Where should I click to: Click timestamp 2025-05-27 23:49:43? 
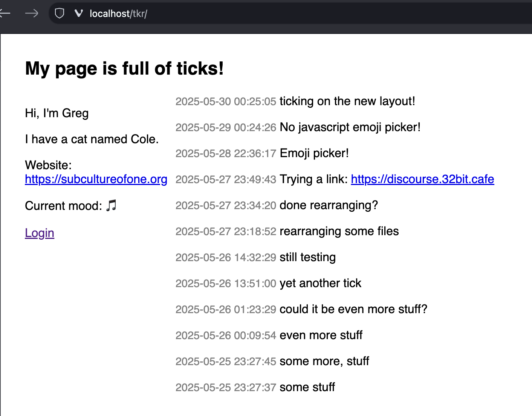(x=226, y=179)
